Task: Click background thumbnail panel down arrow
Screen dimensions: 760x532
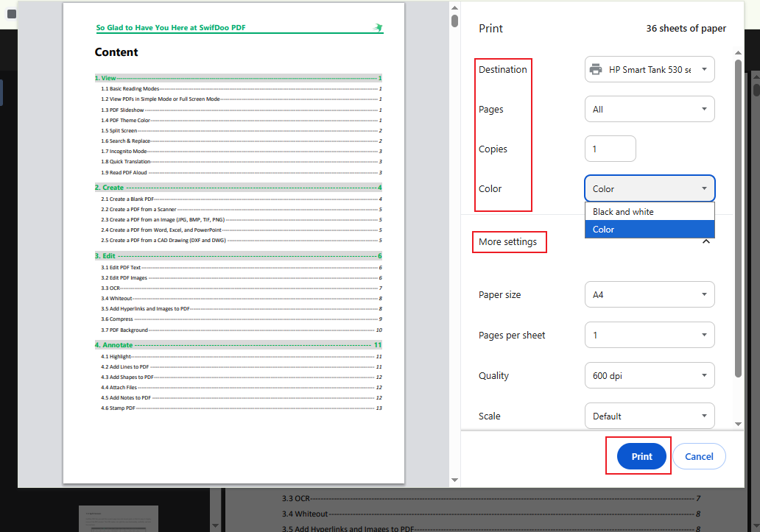Action: click(215, 525)
